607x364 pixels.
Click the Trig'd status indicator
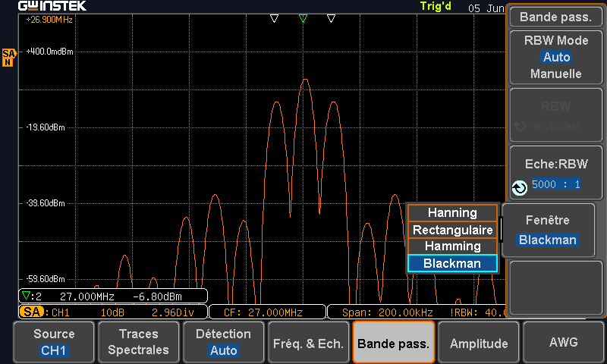point(436,7)
